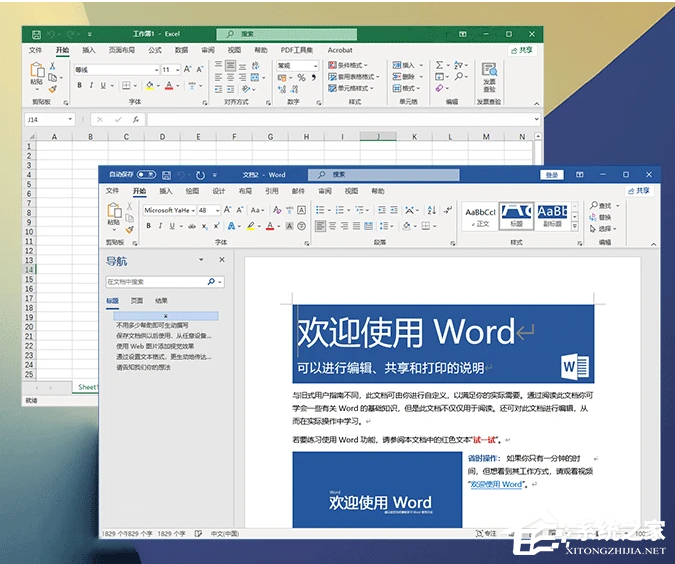Open Microsoft YaHei font name dropdown in Word
The image size is (675, 564).
coord(193,211)
